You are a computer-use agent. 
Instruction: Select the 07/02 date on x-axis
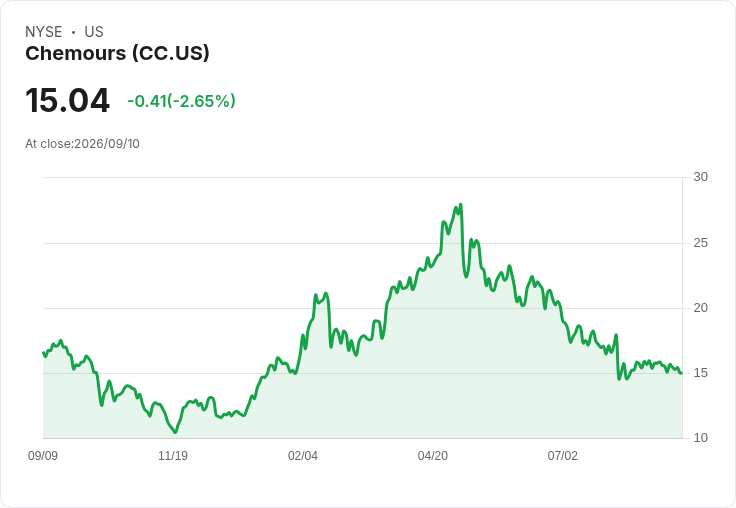tap(562, 455)
